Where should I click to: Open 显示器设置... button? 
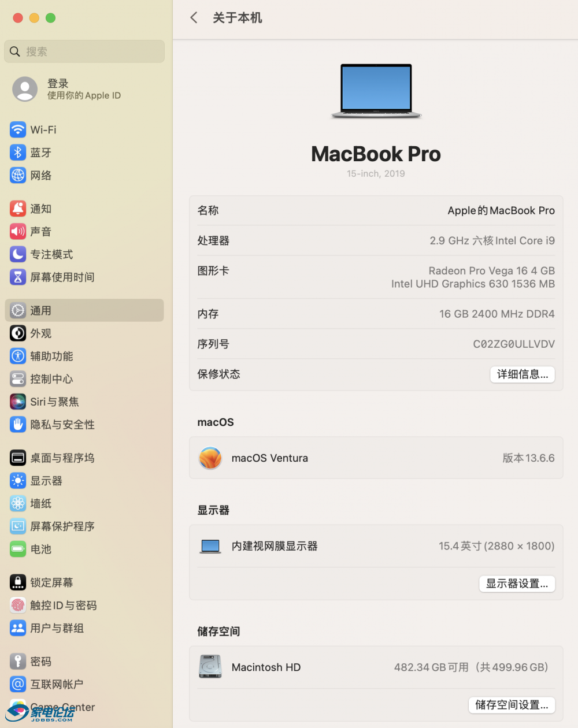[x=517, y=584]
